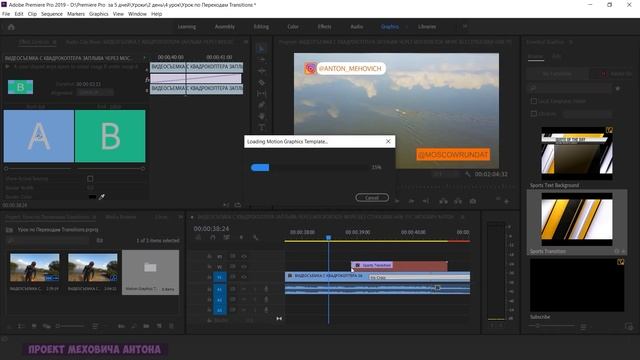Open Button Editor plus icon
The width and height of the screenshot is (640, 360).
tap(507, 201)
